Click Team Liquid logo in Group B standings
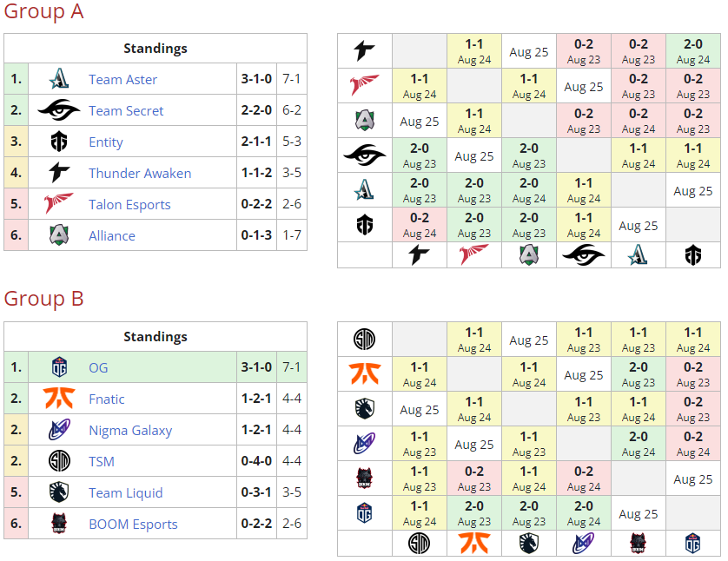Viewport: 728px width, 561px height. coord(59,492)
